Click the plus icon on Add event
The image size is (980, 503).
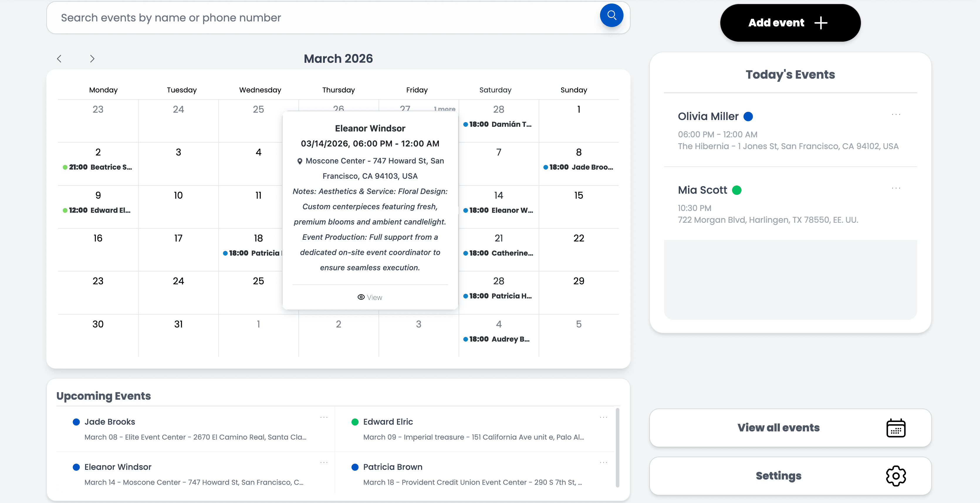(821, 23)
